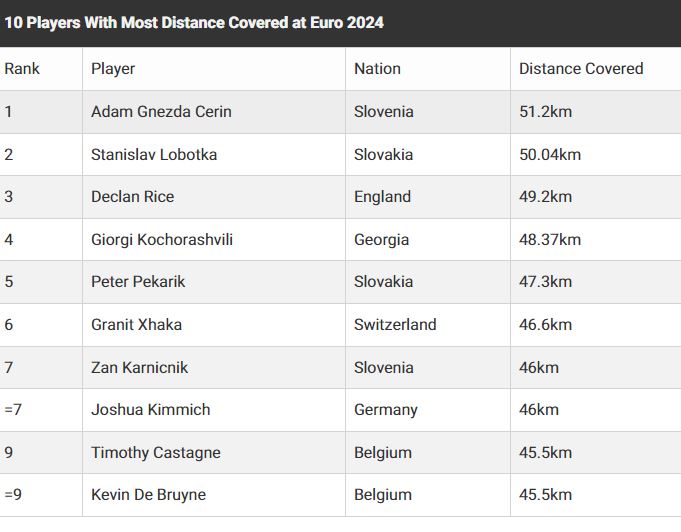This screenshot has height=532, width=681.
Task: Click the 50.04km distance value
Action: [x=550, y=155]
